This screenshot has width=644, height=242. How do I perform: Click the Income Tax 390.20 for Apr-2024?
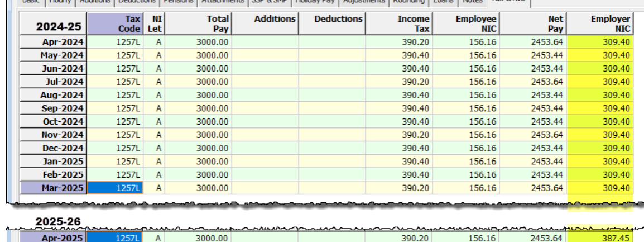coord(399,42)
